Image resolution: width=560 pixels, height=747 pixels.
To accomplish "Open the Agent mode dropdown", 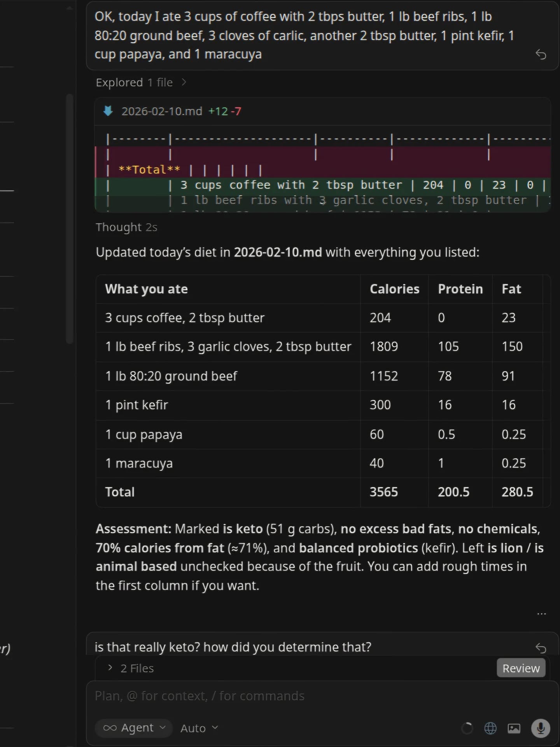I will [x=134, y=728].
